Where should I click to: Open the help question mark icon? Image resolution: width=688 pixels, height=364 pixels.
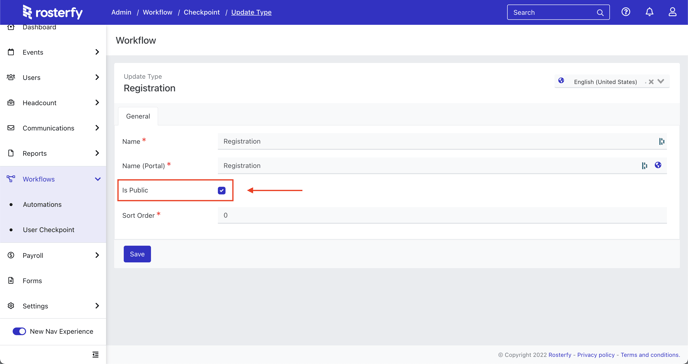(x=626, y=12)
